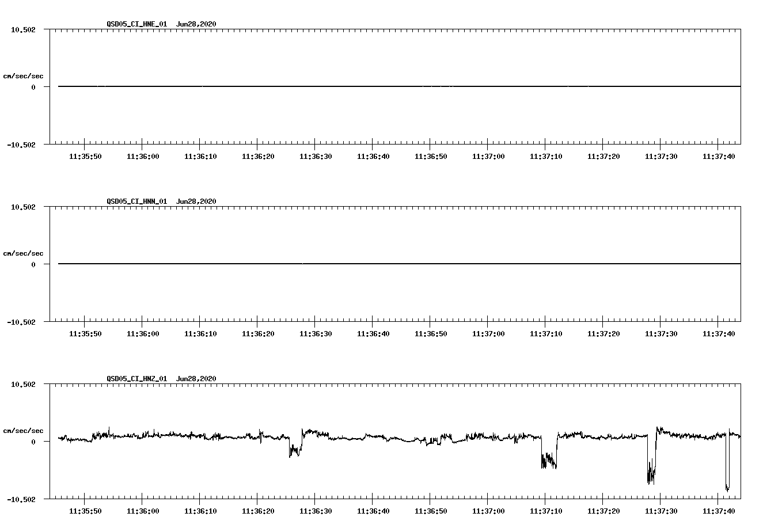The width and height of the screenshot is (782, 532).
Task: Click 11:35:50 time label under HNN plot
Action: coord(85,334)
